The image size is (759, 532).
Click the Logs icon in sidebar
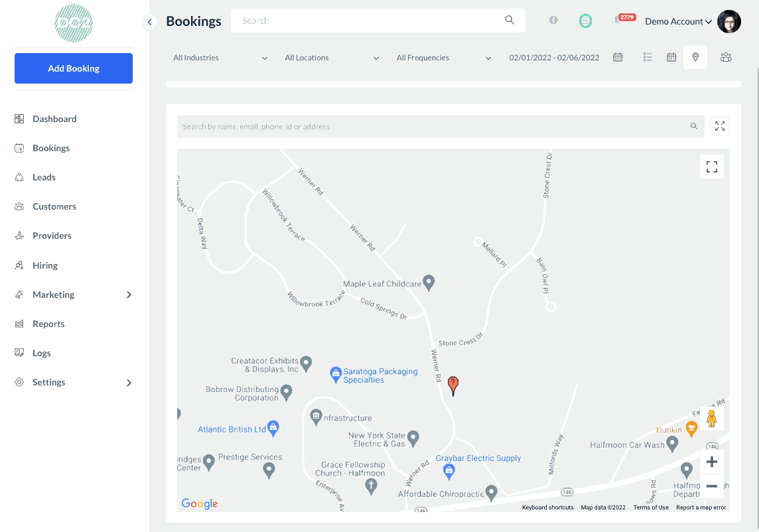19,352
